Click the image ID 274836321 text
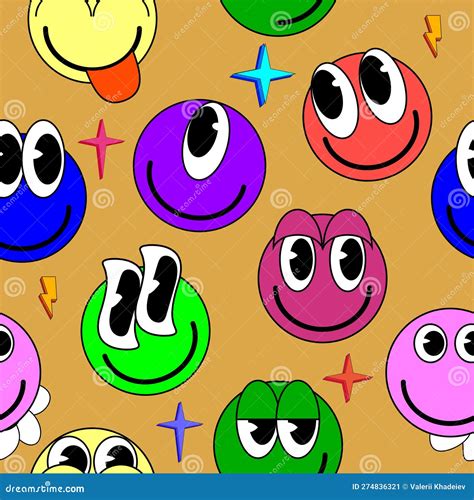The image size is (474, 500). tap(376, 487)
